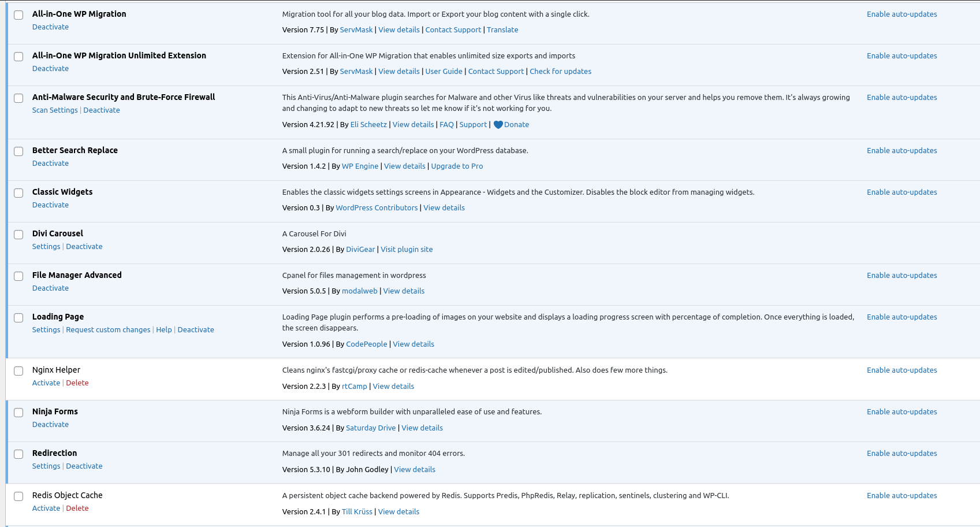Screen dimensions: 980x527
Task: Select the All-in-One WP Migration checkbox
Action: coord(18,15)
